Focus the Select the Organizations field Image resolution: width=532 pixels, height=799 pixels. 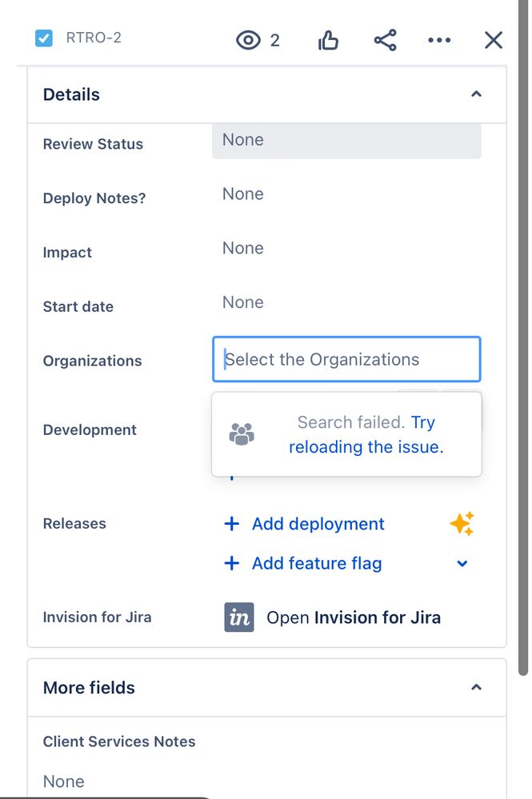click(x=346, y=359)
